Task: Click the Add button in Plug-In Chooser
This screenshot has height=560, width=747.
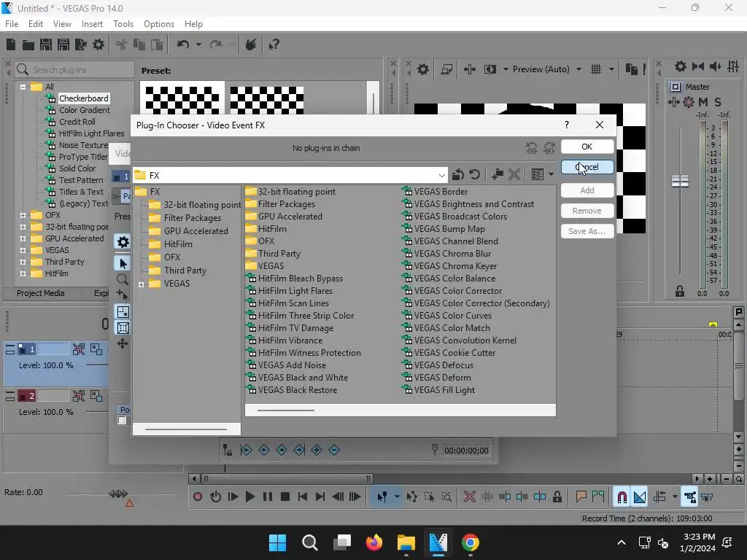Action: [587, 190]
